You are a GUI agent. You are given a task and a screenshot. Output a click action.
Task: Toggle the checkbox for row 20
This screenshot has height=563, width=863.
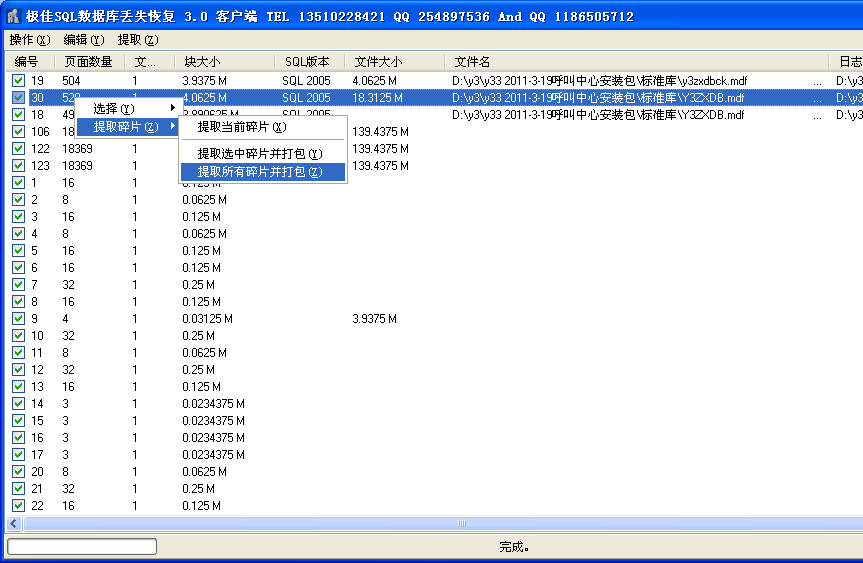point(18,472)
